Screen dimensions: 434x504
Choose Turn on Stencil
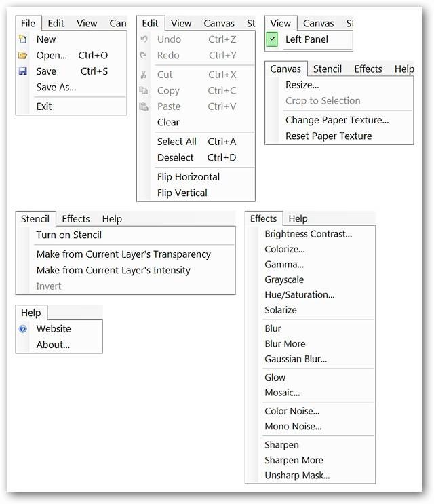68,235
